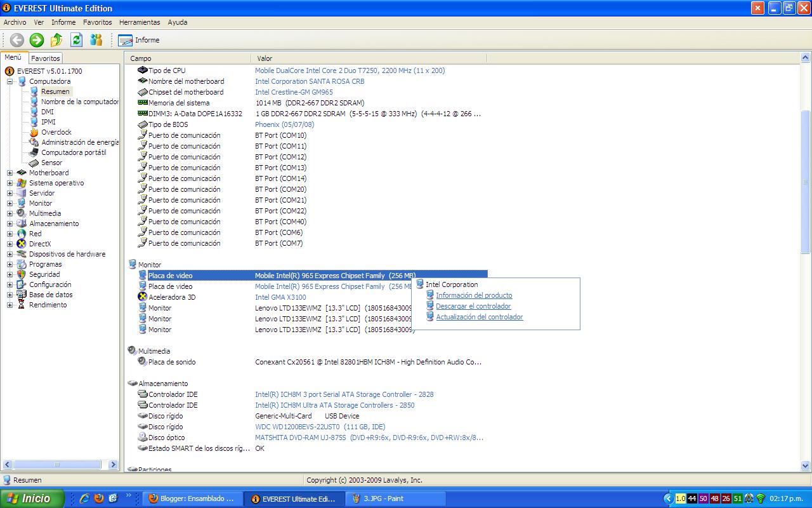Select Resumen in the tree
812x508 pixels.
55,91
